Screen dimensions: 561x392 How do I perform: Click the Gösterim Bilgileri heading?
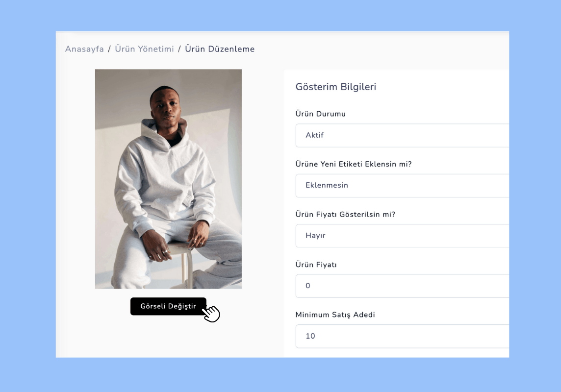pos(335,87)
